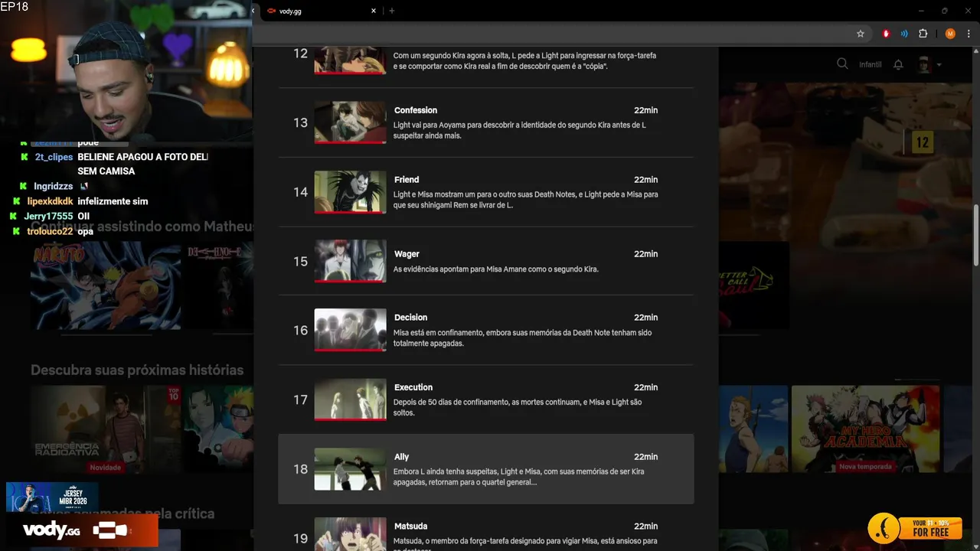
Task: Open the My Hero Academia card
Action: (866, 429)
